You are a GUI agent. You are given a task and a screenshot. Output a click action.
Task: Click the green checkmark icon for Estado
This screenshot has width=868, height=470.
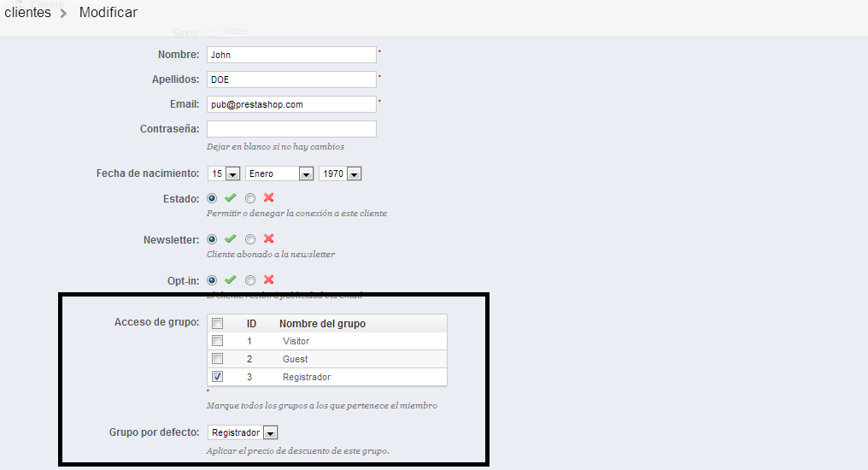click(230, 198)
